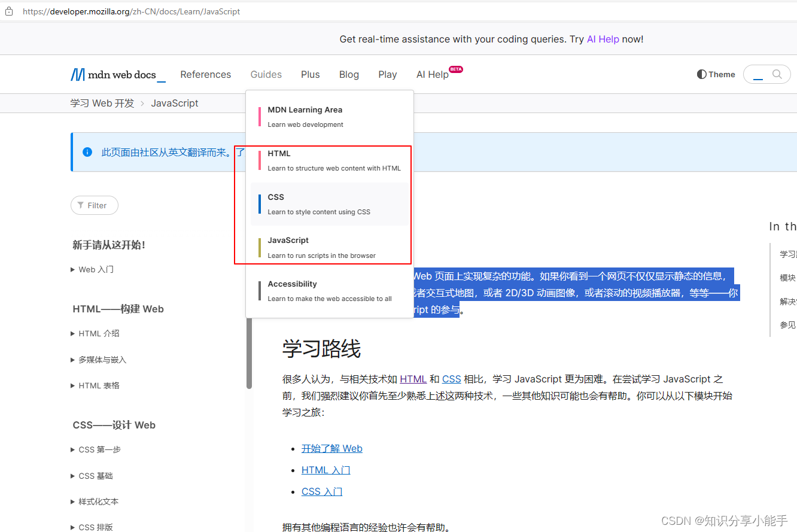Expand HTML 介绍 in sidebar
Screen dimensions: 797x532
(95, 333)
